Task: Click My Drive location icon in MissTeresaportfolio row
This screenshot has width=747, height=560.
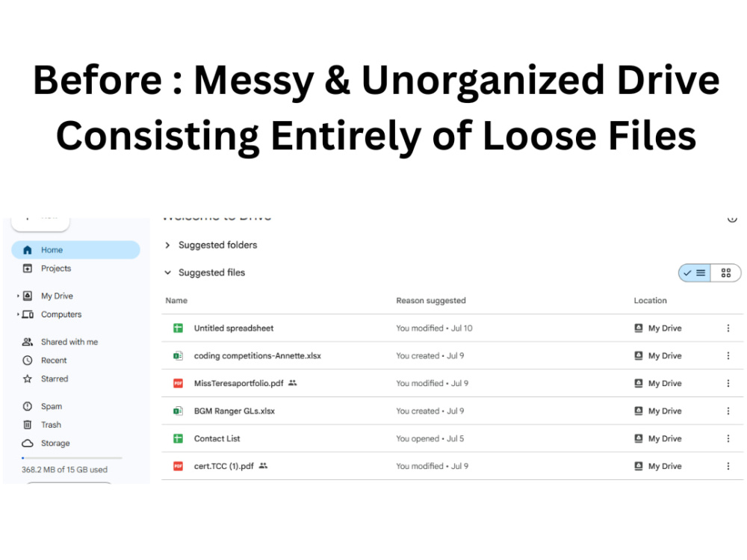Action: coord(639,384)
